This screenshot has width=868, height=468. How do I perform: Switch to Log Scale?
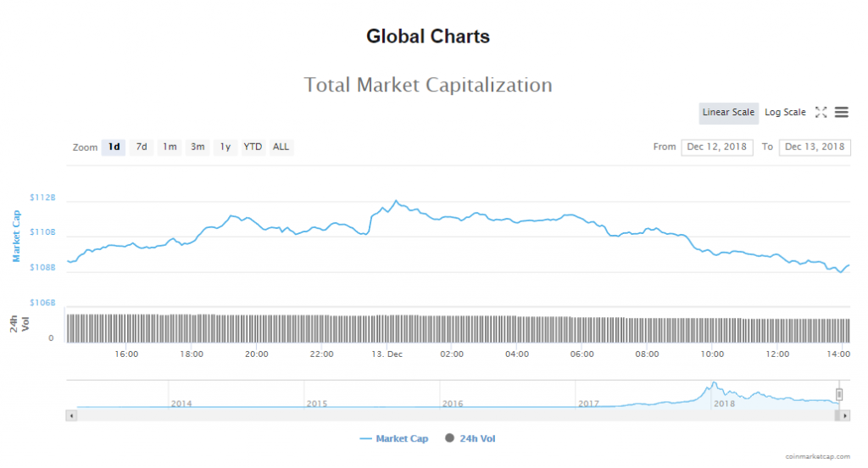[x=785, y=113]
